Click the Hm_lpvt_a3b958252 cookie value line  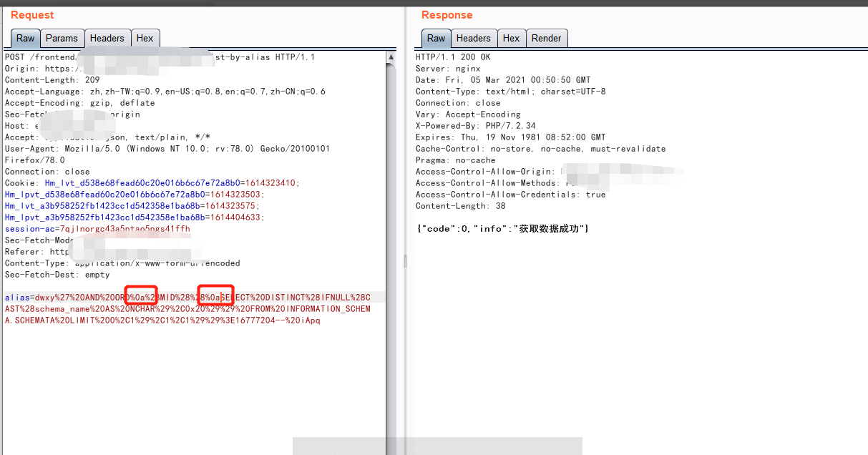pos(135,217)
